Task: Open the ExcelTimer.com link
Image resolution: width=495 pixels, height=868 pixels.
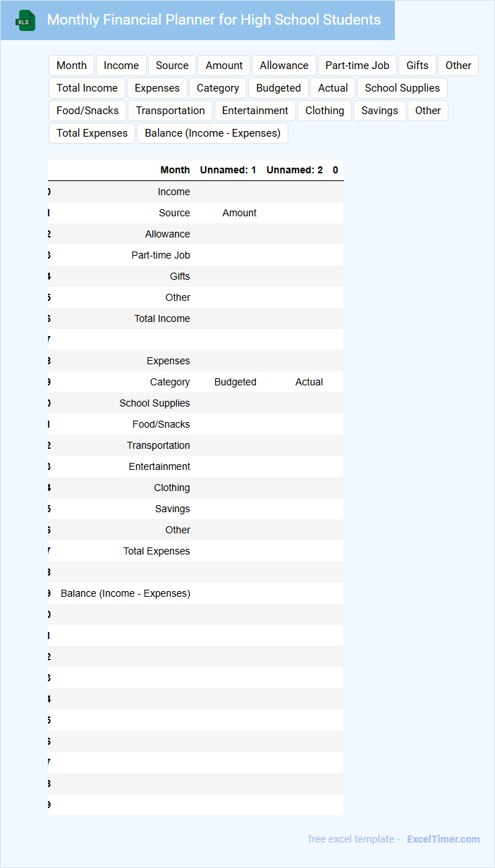Action: click(443, 839)
